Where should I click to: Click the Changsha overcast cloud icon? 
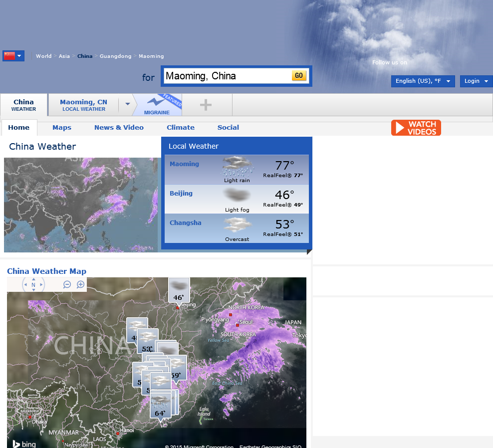[238, 225]
